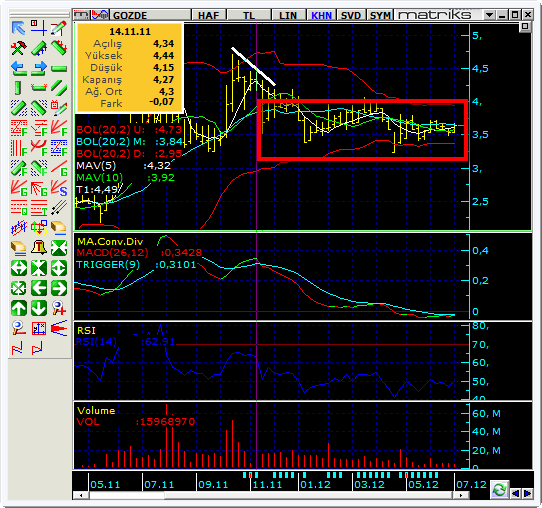542x508 pixels.
Task: Toggle the KHN option in header
Action: 321,15
